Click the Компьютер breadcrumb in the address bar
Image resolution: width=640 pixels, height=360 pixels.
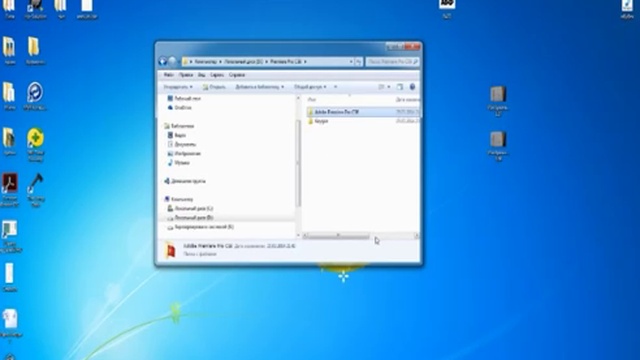pyautogui.click(x=206, y=62)
